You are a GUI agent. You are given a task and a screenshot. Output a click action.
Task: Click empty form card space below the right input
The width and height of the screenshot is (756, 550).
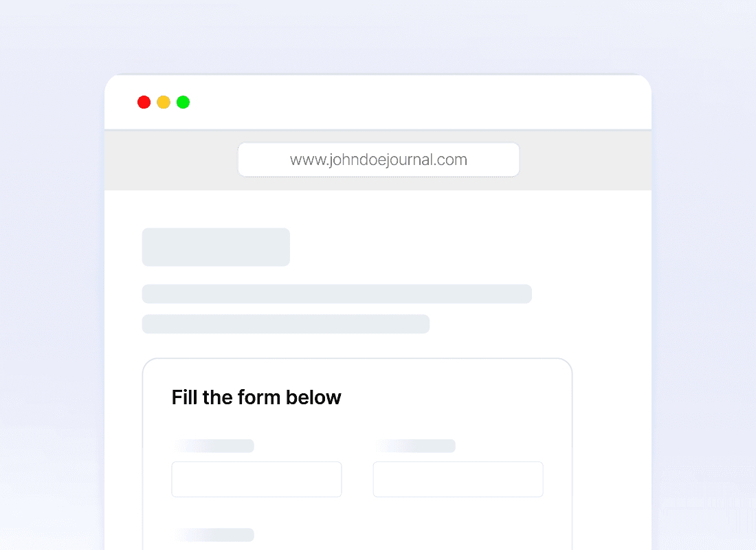click(458, 526)
